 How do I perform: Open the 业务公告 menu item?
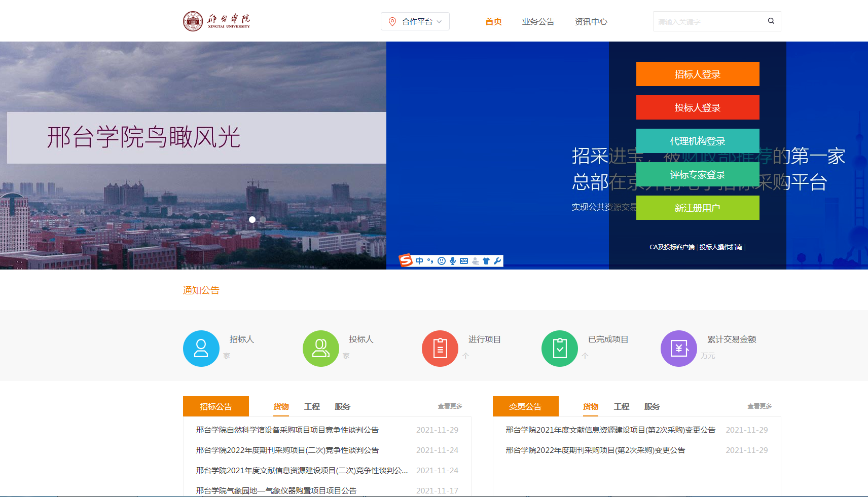[538, 21]
